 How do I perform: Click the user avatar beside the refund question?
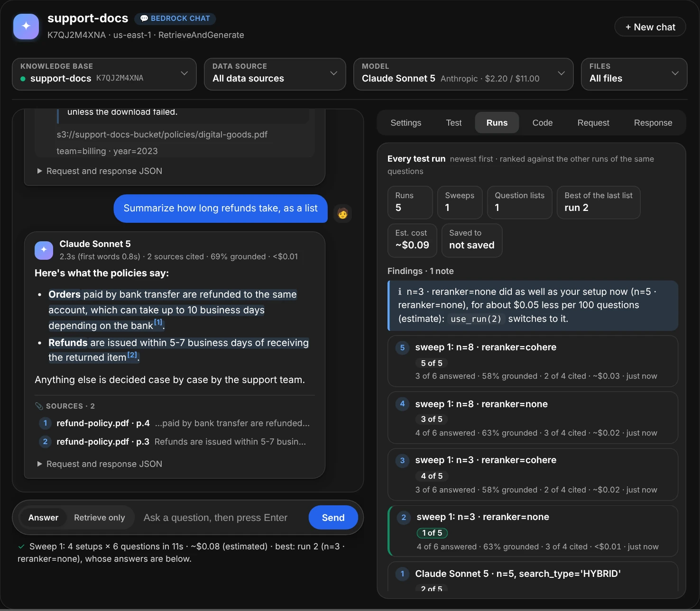pos(342,213)
